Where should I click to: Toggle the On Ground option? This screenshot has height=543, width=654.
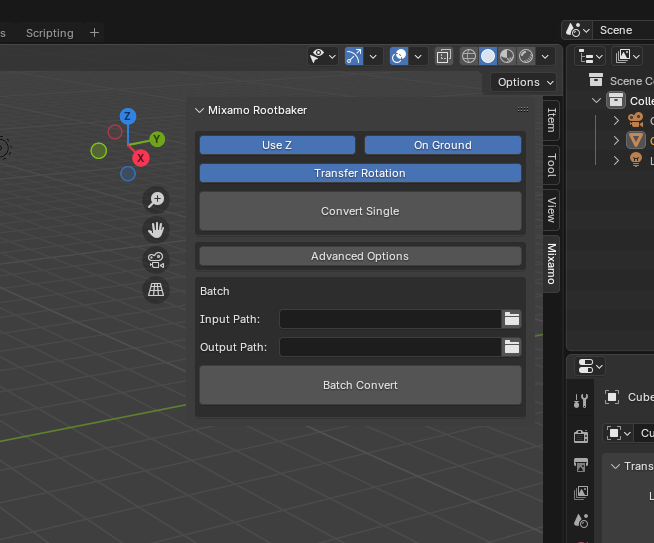coord(443,145)
